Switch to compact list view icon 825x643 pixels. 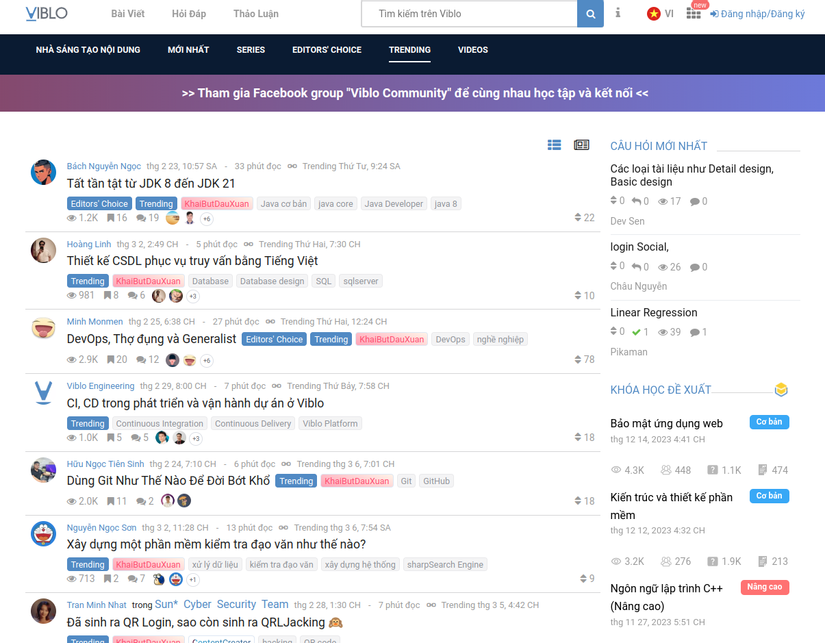pyautogui.click(x=554, y=145)
